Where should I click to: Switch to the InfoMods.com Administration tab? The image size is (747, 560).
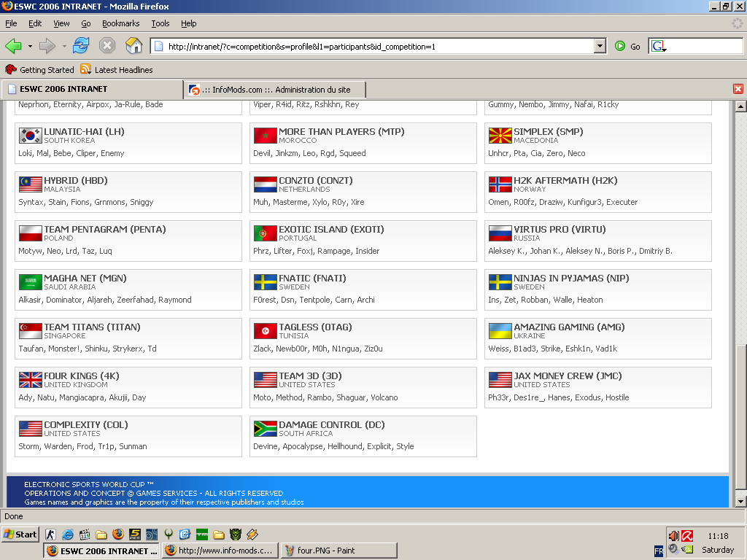point(275,90)
